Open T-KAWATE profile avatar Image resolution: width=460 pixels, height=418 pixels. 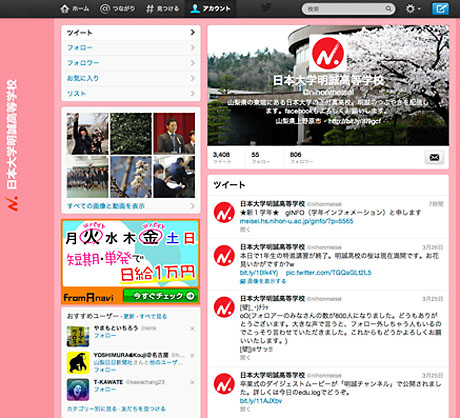(x=78, y=389)
